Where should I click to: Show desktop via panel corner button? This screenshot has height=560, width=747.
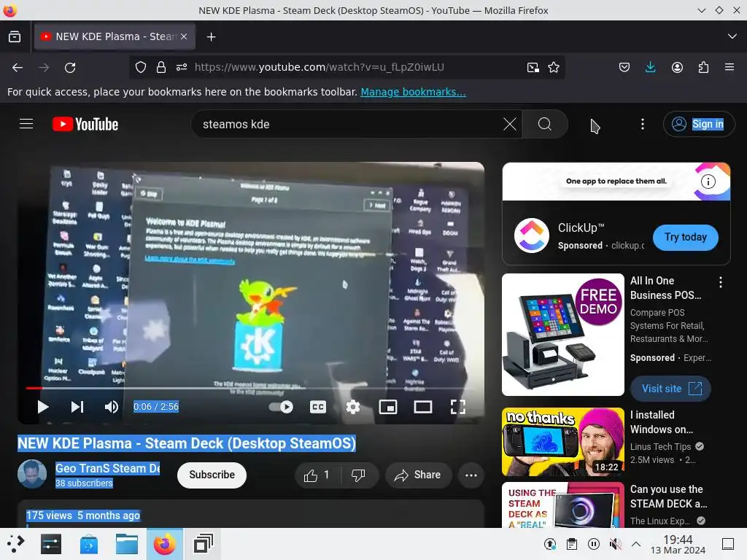(x=728, y=544)
